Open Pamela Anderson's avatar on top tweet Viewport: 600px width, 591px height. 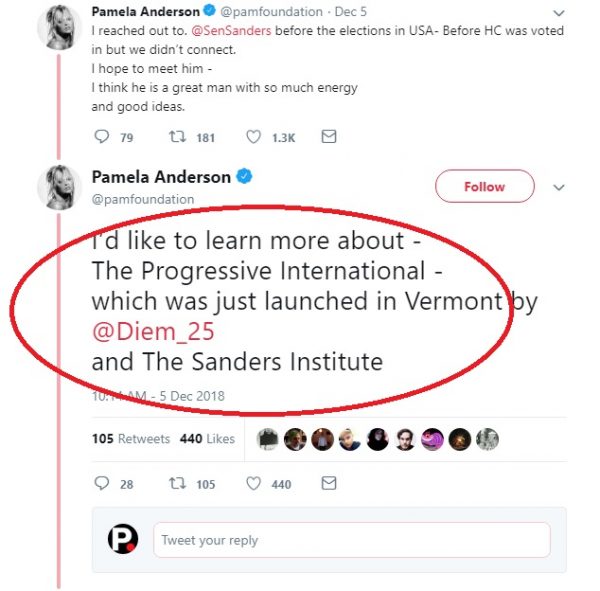(x=59, y=28)
